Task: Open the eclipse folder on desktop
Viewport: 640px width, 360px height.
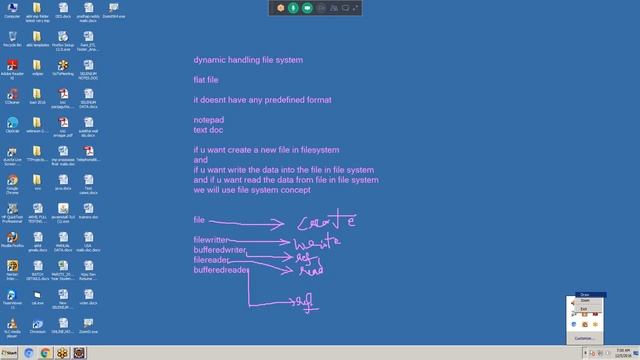Action: pyautogui.click(x=38, y=68)
